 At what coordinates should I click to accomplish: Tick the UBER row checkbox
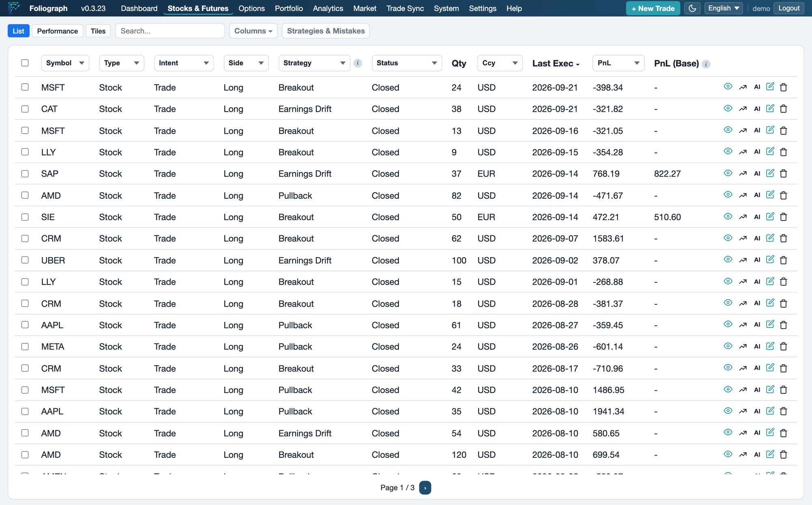(x=25, y=260)
